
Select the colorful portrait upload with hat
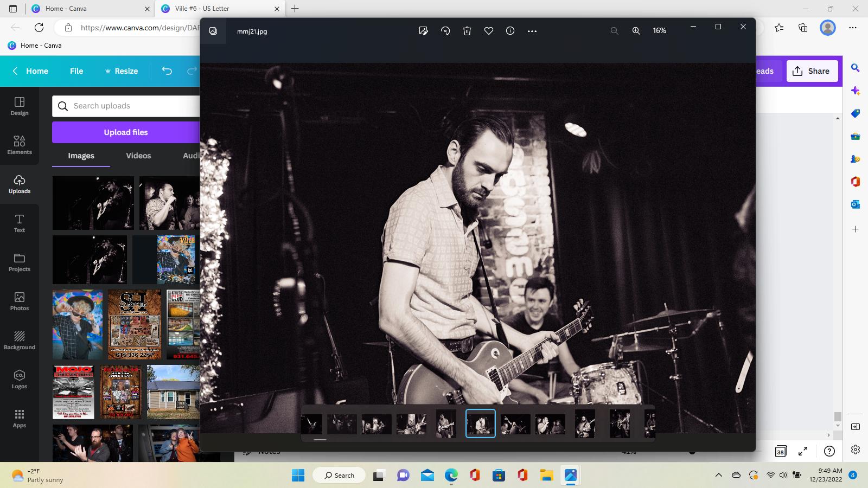click(x=78, y=324)
